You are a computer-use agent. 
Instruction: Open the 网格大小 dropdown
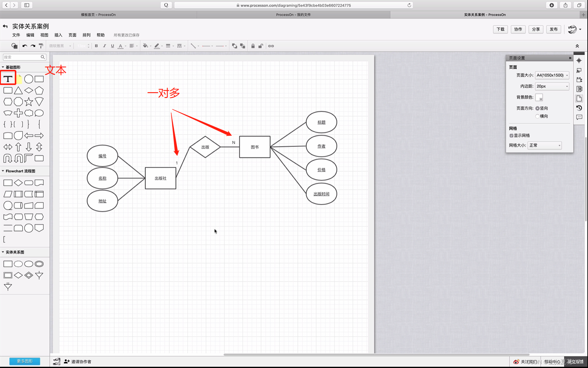544,145
